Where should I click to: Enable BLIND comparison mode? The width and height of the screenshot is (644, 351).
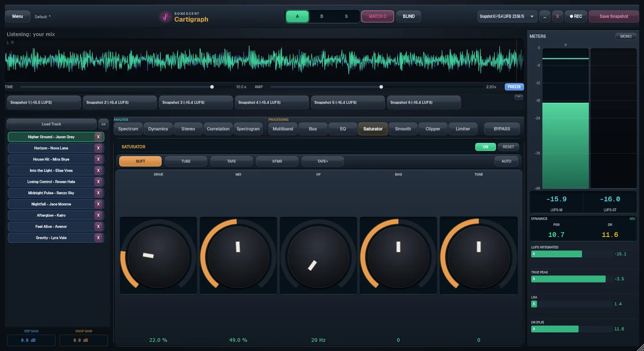409,16
